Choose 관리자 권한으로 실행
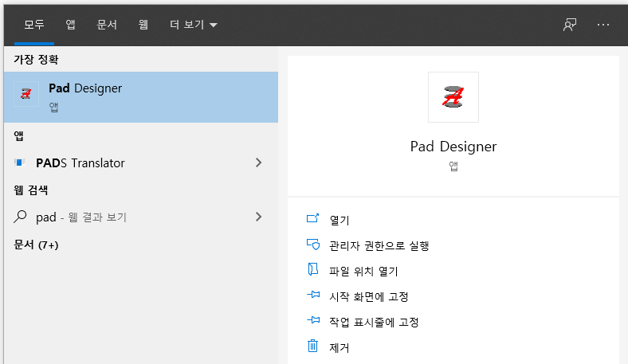The image size is (628, 364). [x=379, y=245]
